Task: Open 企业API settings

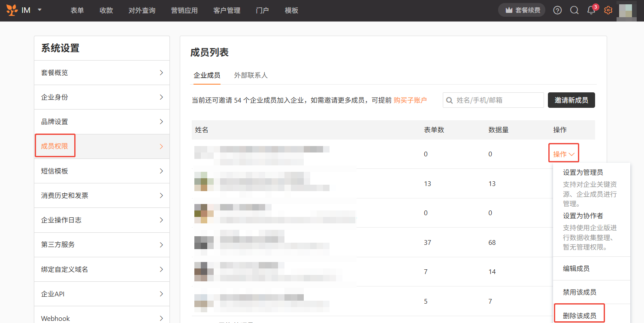Action: [102, 294]
